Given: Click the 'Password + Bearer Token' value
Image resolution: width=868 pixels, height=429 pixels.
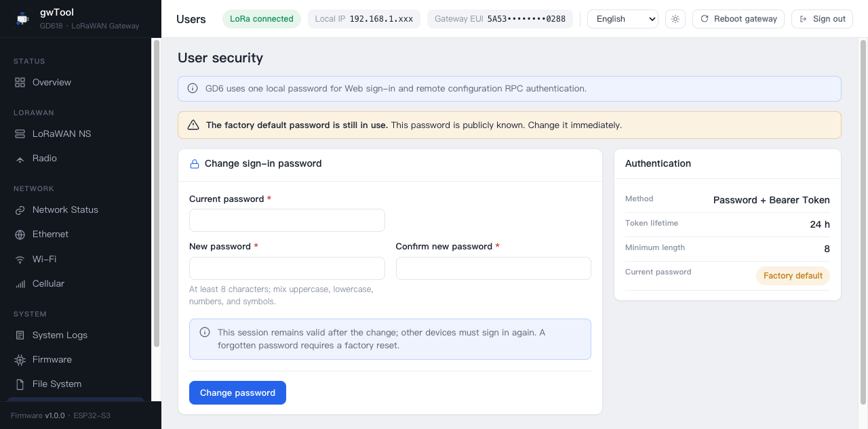Looking at the screenshot, I should tap(772, 200).
